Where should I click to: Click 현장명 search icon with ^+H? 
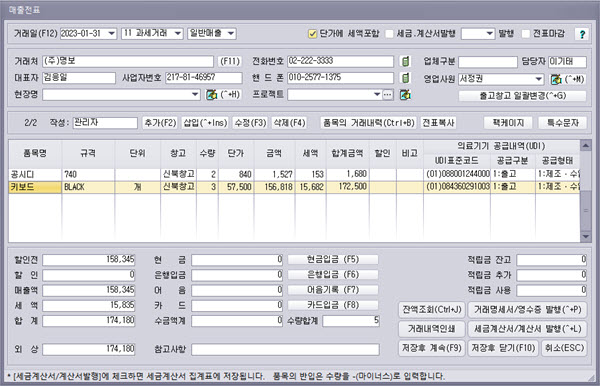[212, 94]
